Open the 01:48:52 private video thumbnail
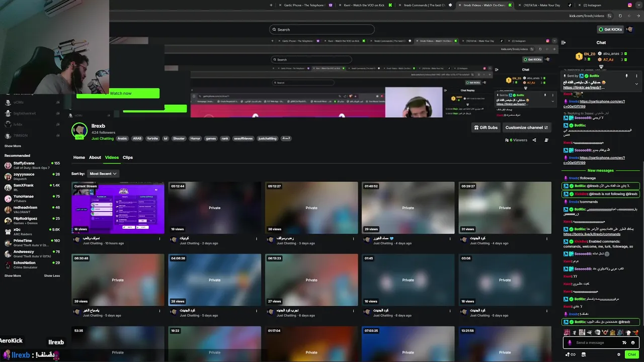The image size is (644, 362). tap(408, 208)
